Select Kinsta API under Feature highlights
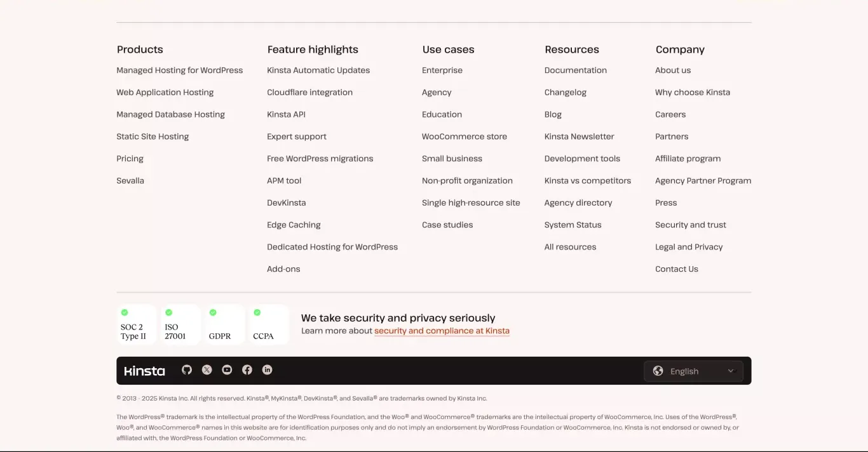The width and height of the screenshot is (868, 452). coord(286,114)
